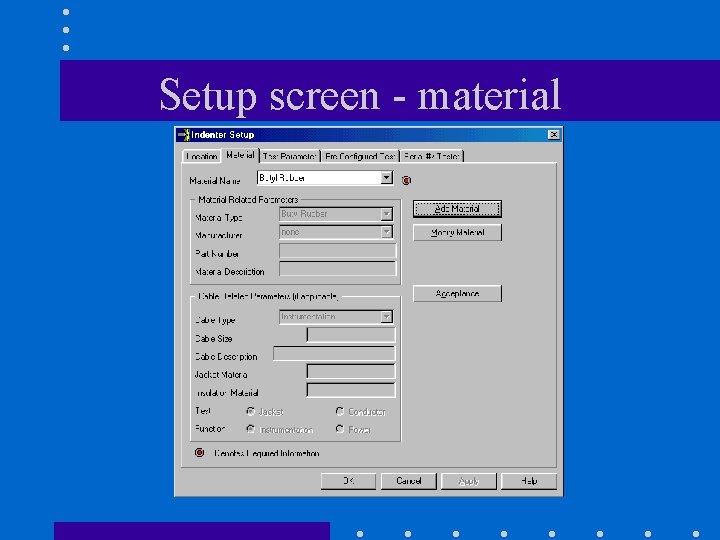Close the Indenter Setup dialog
The height and width of the screenshot is (540, 720).
554,135
